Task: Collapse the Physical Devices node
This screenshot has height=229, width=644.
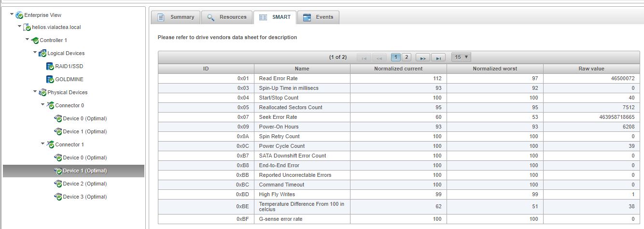Action: 35,92
